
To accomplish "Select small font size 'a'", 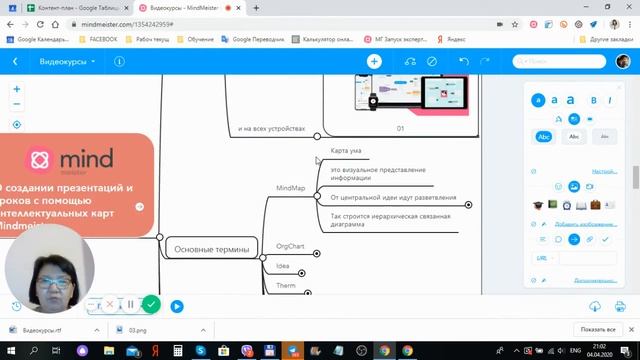I will (x=538, y=100).
